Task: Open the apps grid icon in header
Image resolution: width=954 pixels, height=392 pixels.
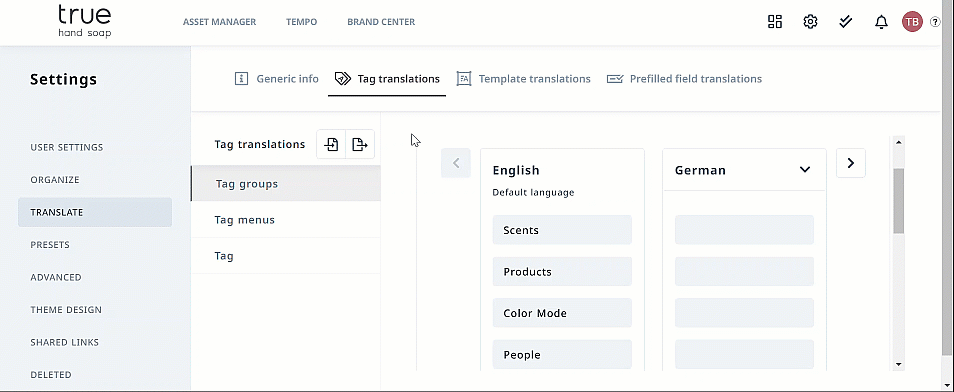Action: [x=775, y=22]
